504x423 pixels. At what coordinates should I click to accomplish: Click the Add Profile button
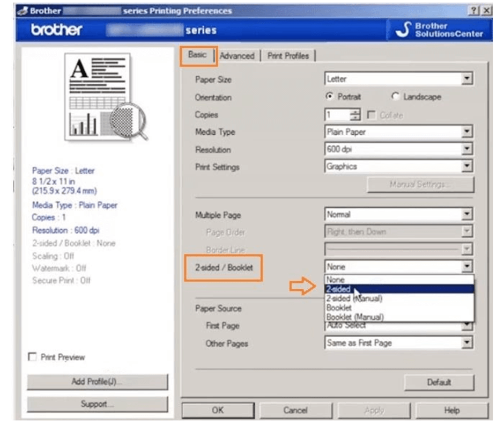click(97, 382)
